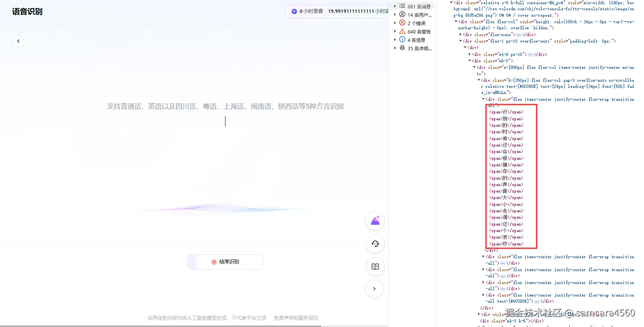
Task: Select the 4 条信息 filter
Action: click(416, 40)
